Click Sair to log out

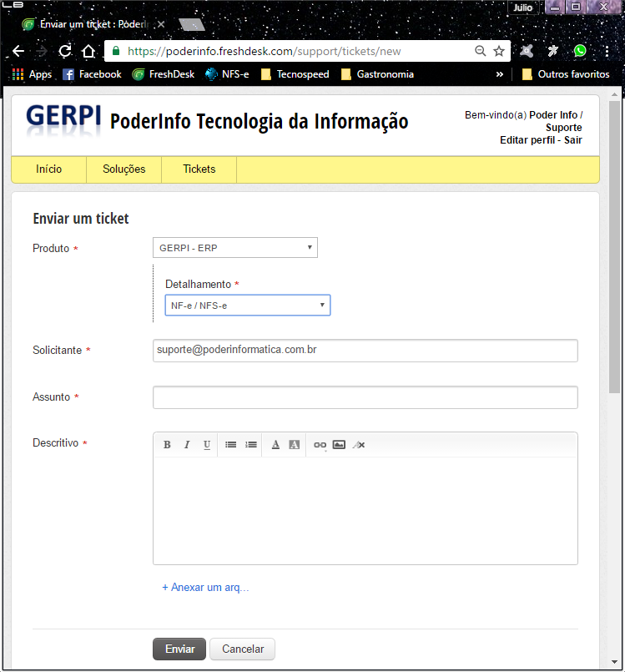(573, 140)
